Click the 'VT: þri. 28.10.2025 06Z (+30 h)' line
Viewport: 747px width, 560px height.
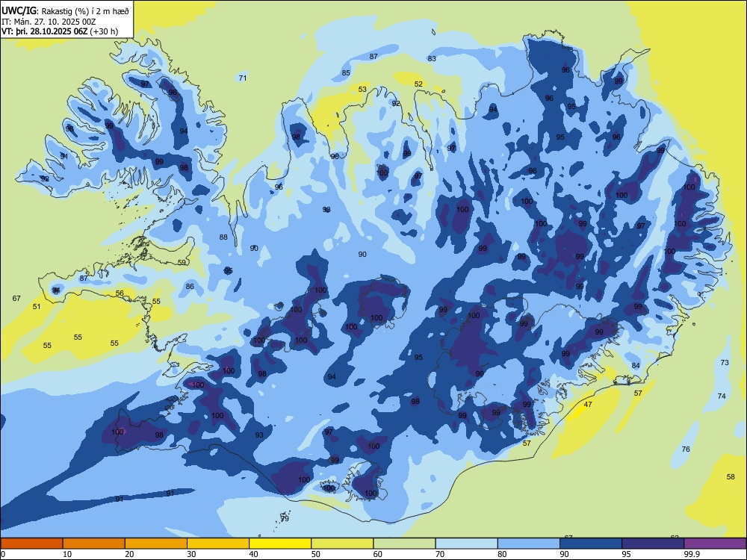60,32
